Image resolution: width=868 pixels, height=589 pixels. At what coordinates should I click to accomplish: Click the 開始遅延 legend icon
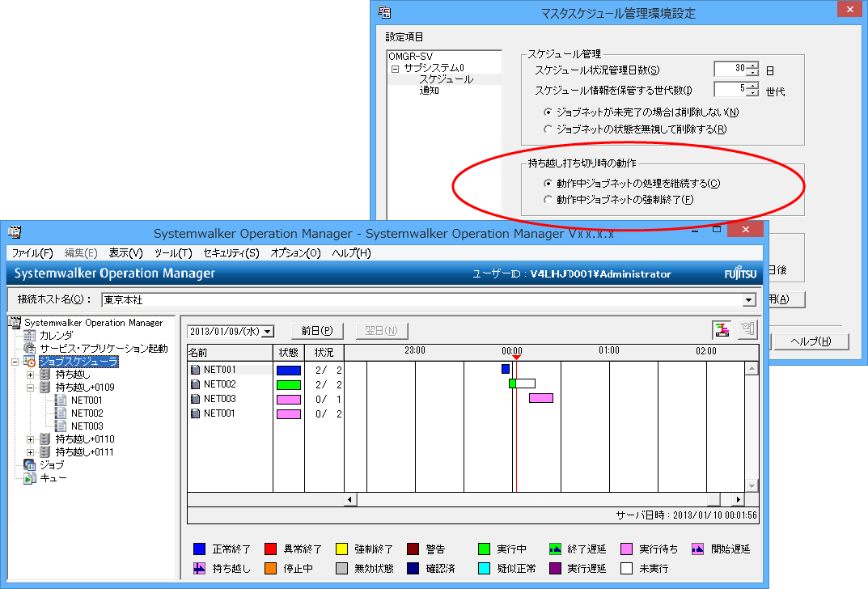[697, 549]
